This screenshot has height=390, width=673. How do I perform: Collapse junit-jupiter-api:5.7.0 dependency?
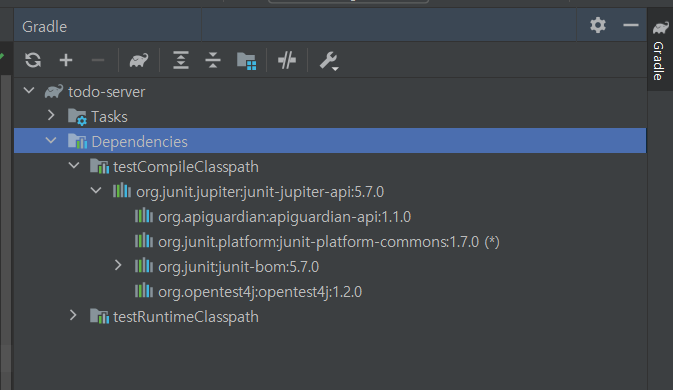tap(96, 190)
